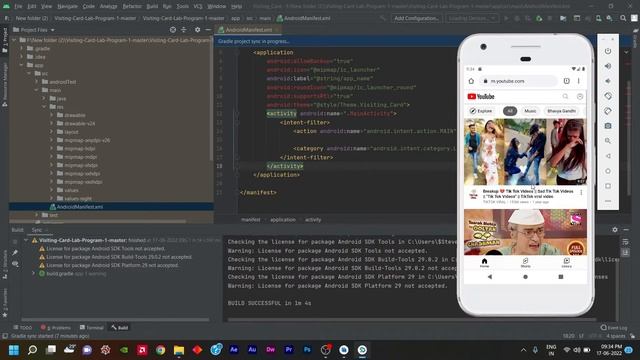Expand the java folder
640x360 pixels.
(44, 98)
